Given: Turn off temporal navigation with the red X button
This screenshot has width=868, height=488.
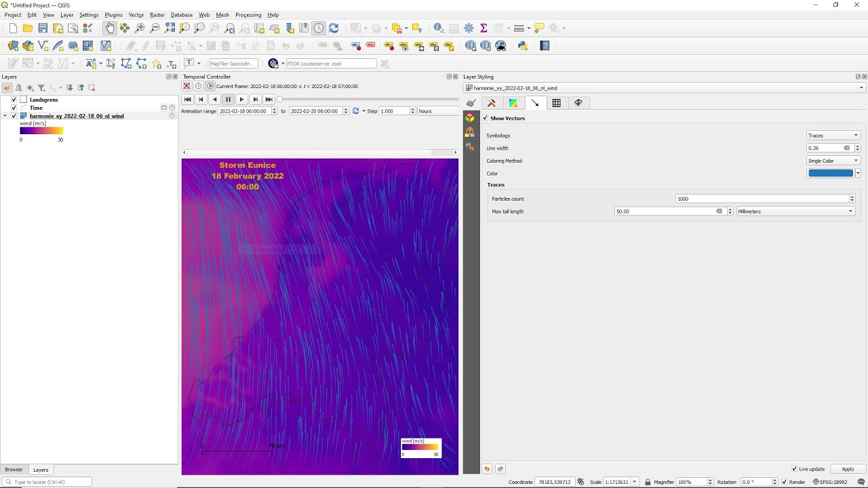Looking at the screenshot, I should point(187,86).
